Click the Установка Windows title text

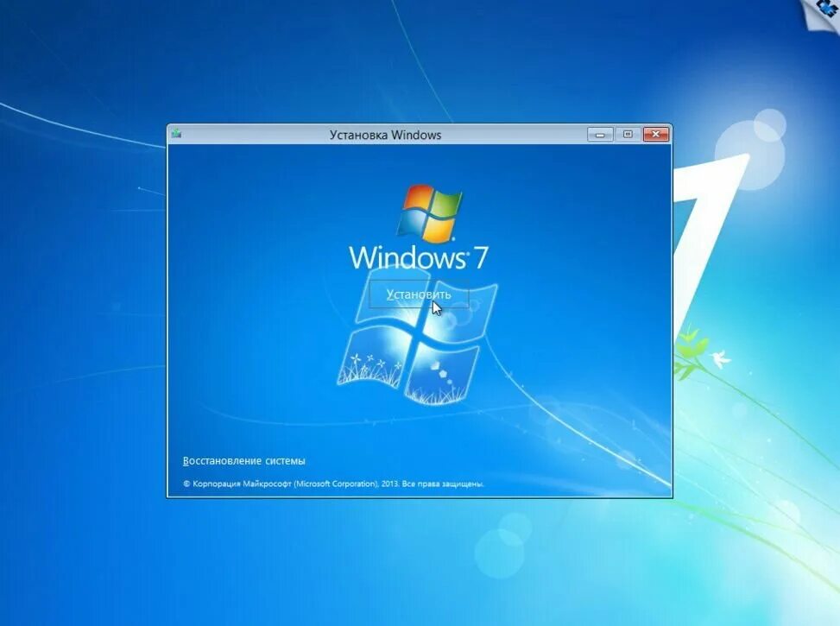click(385, 135)
